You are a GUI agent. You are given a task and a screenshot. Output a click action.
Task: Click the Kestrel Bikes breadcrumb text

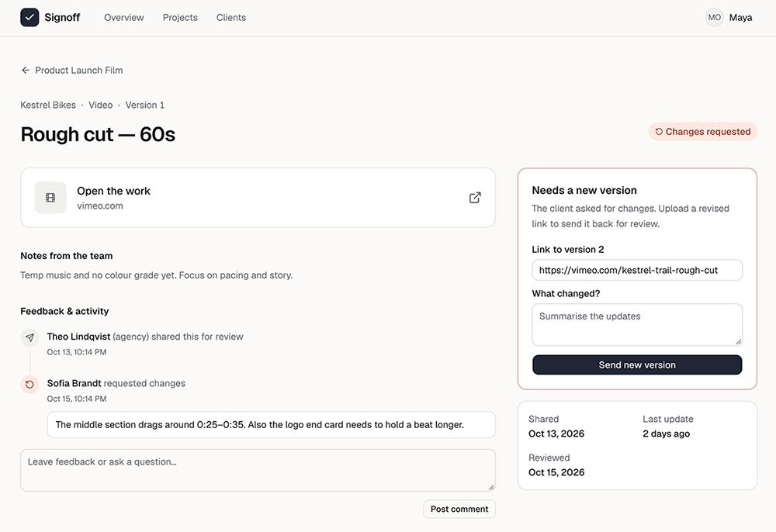tap(48, 105)
